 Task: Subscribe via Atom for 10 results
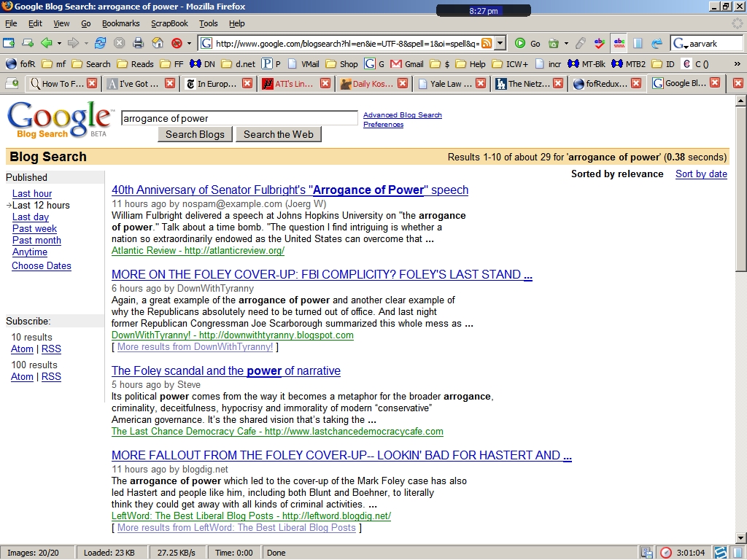click(22, 349)
